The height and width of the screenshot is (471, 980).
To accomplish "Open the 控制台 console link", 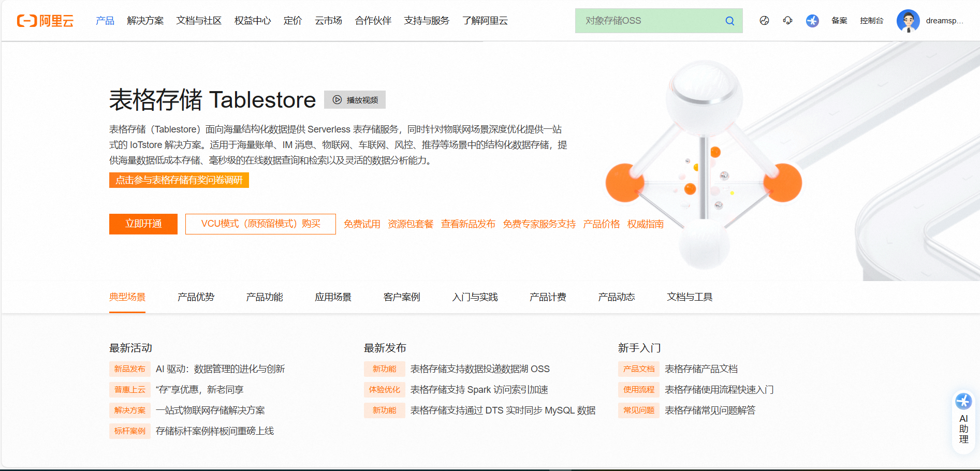I will 872,21.
